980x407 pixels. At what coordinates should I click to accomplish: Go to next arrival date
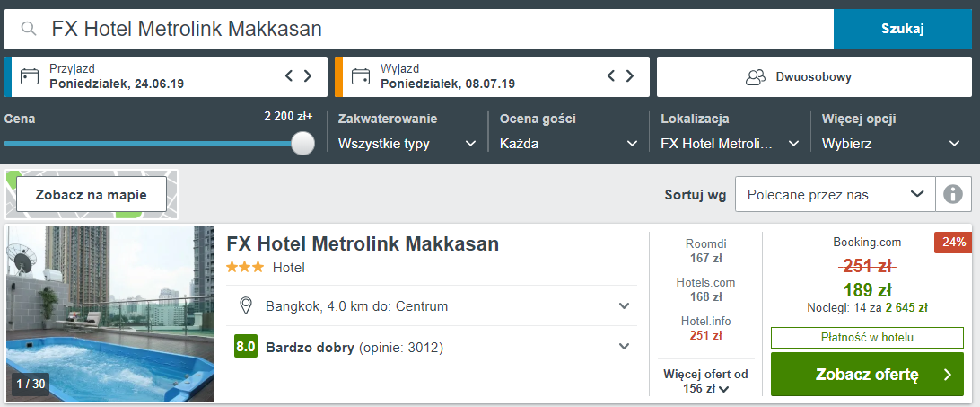pos(308,76)
